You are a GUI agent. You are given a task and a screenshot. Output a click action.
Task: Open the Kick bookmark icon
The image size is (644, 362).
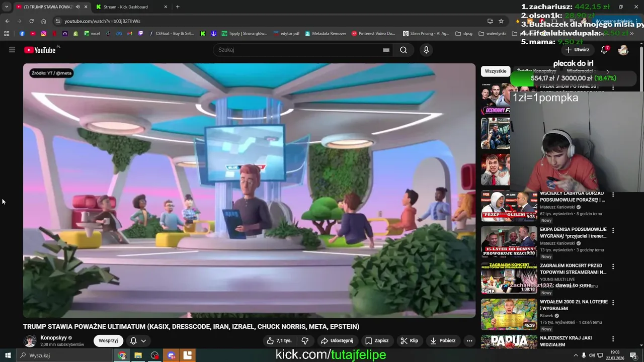(203, 34)
